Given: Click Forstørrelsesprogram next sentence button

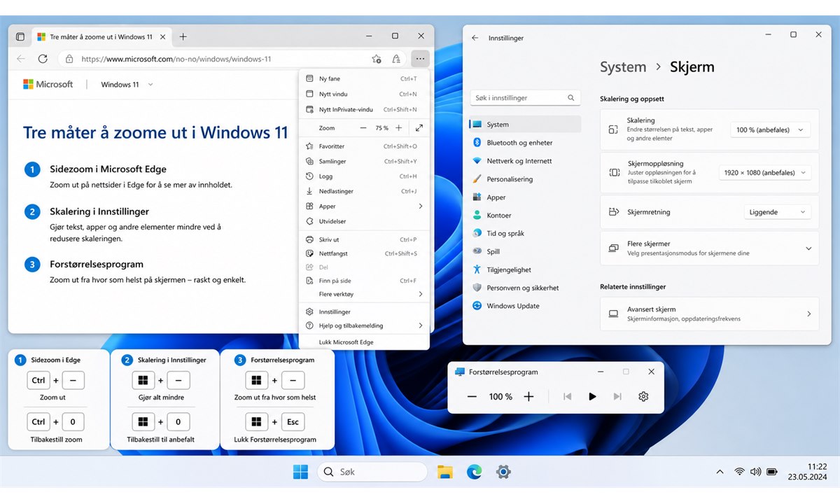Looking at the screenshot, I should (617, 397).
